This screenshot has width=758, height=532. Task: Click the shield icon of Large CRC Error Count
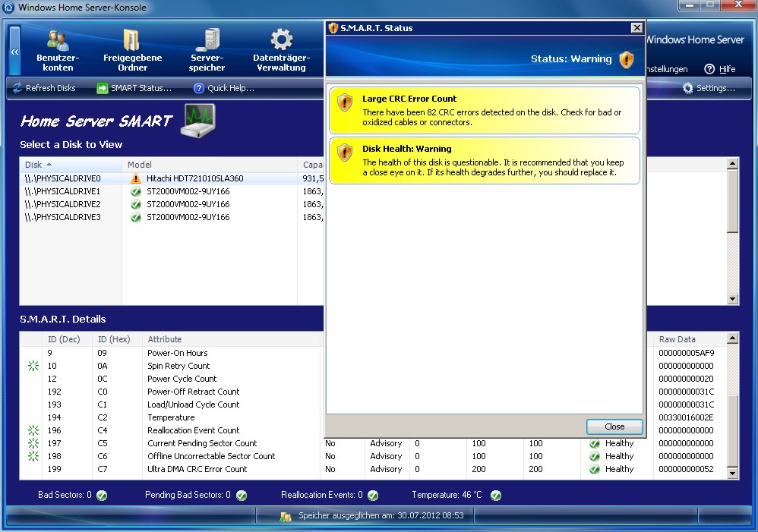pyautogui.click(x=345, y=102)
